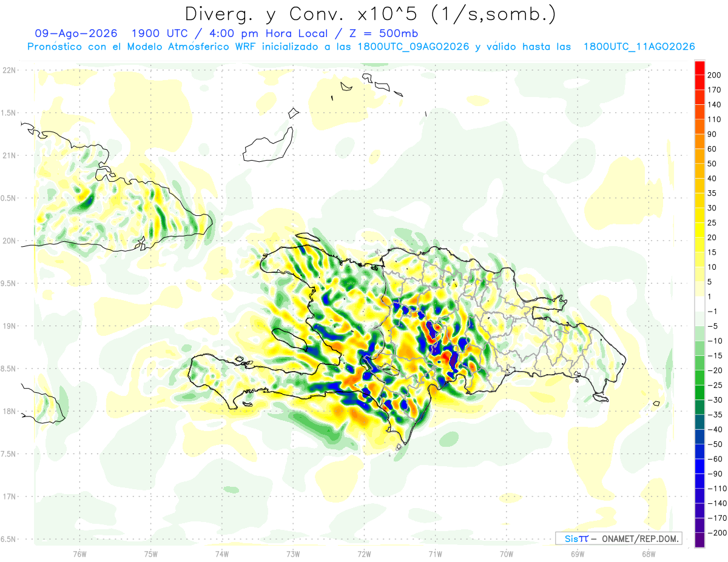The image size is (728, 562).
Task: Click the '68W' longitude label
Action: (649, 554)
